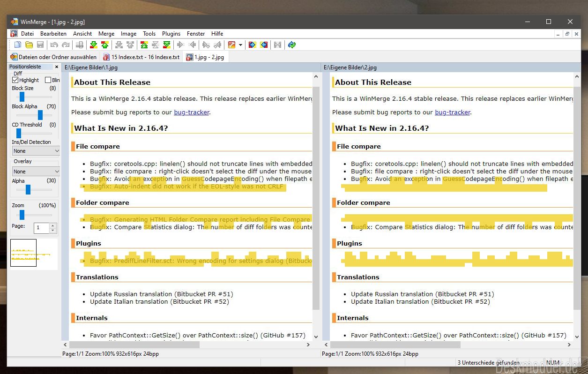This screenshot has height=374, width=588.
Task: Open the Fenster menu
Action: [196, 34]
